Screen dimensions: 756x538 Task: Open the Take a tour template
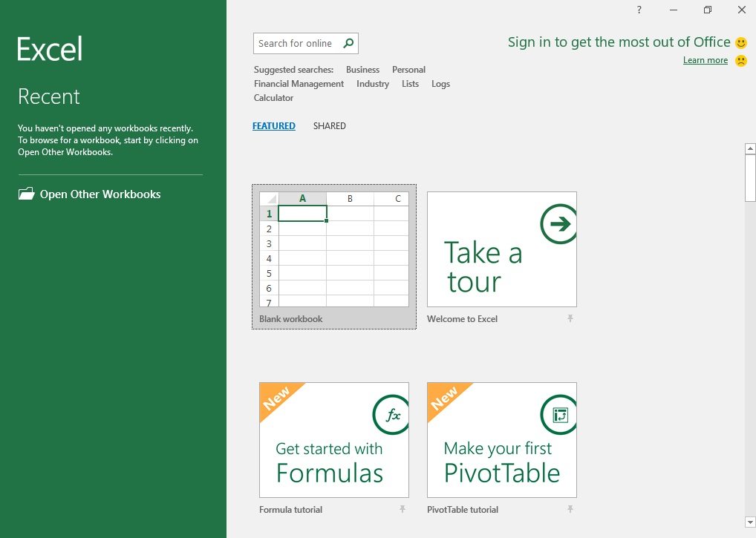[502, 249]
